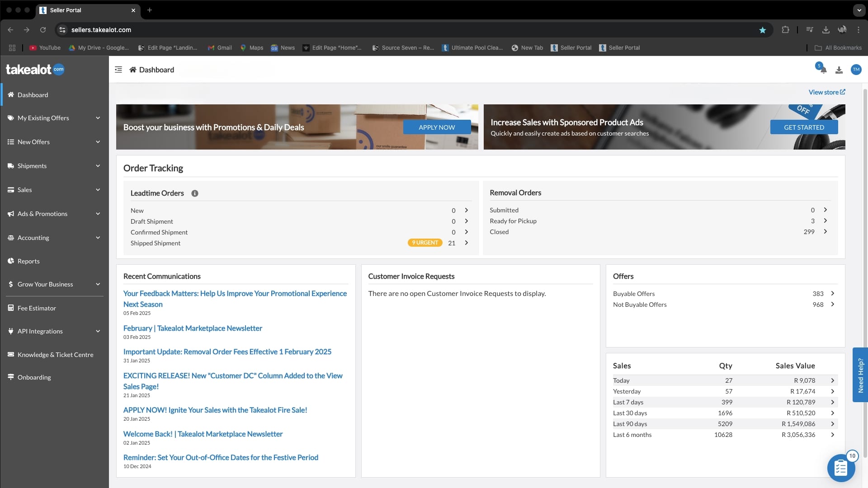Open the Fee Estimator from the sidebar
This screenshot has height=488, width=868.
tap(37, 308)
